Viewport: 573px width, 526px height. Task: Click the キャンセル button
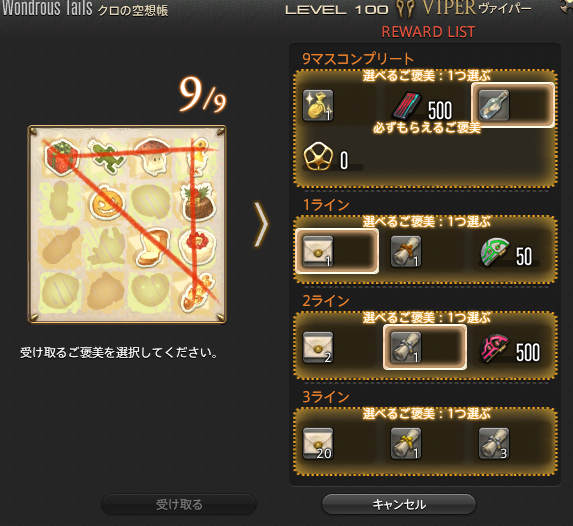399,504
